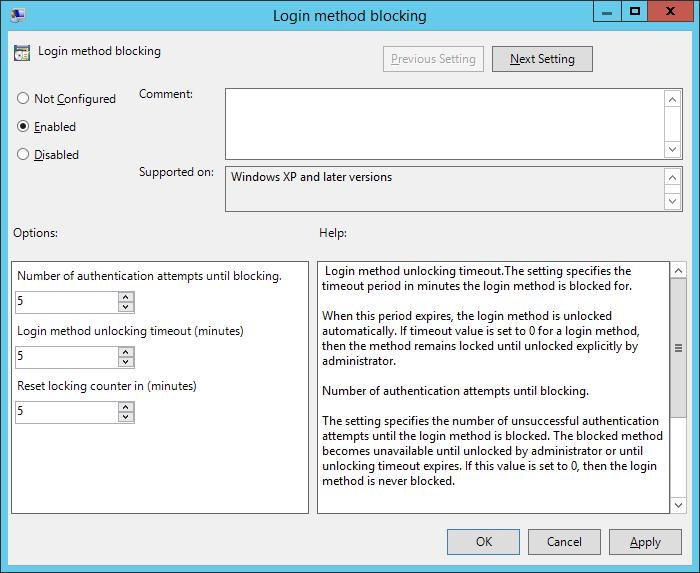Choose the Disabled radio option
This screenshot has height=573, width=700.
23,155
